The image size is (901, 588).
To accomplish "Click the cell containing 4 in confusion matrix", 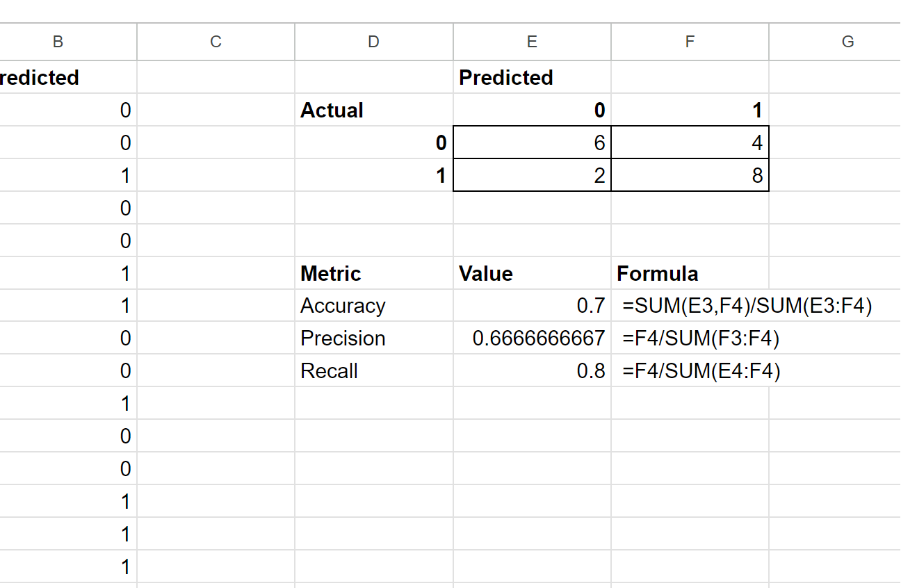I will 690,142.
